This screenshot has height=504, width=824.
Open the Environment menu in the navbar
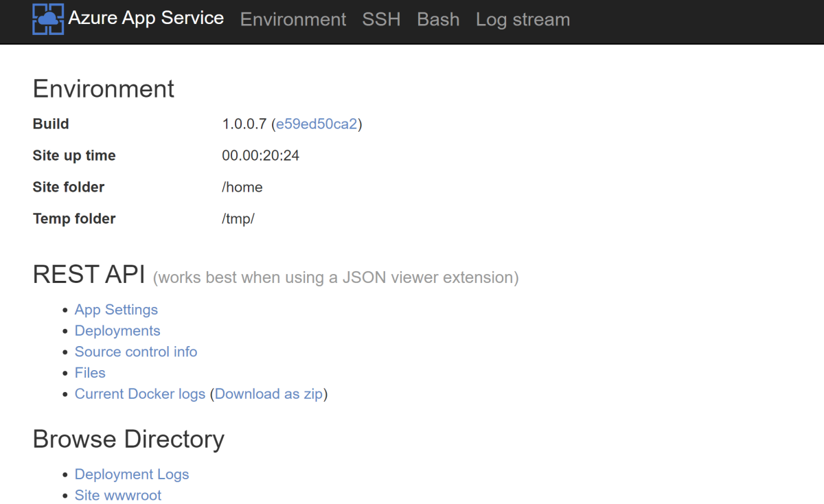point(293,19)
